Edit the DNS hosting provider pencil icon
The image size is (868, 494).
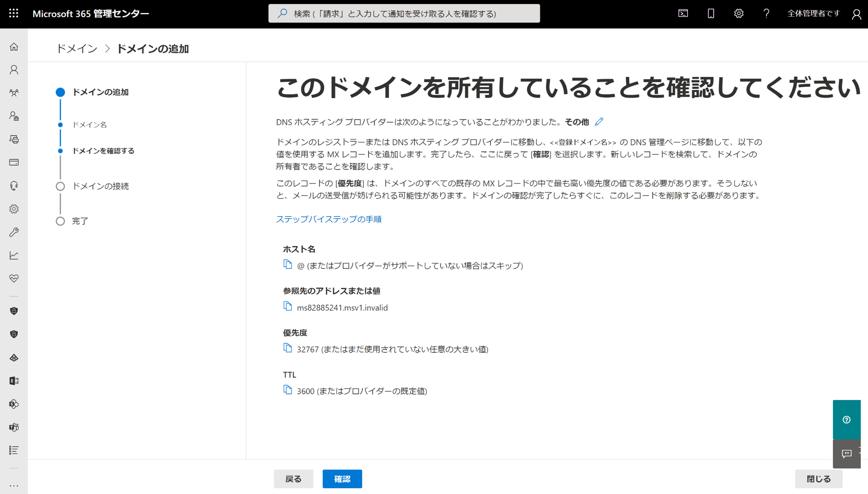pos(599,122)
